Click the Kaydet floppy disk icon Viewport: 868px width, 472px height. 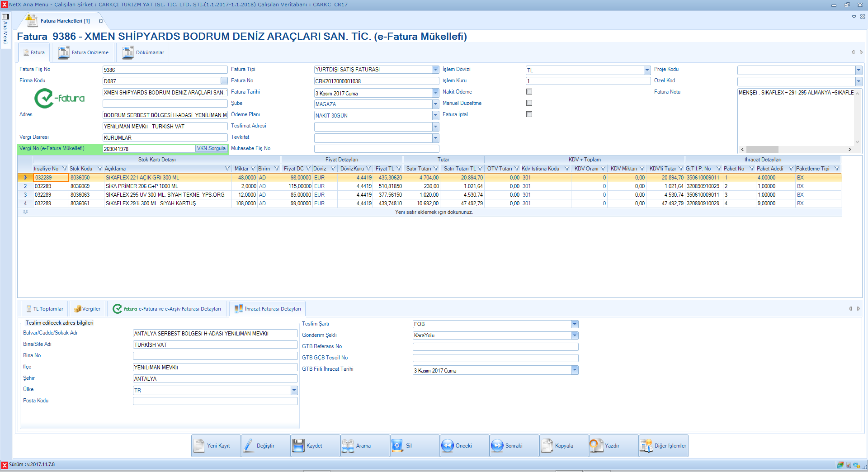coord(298,446)
